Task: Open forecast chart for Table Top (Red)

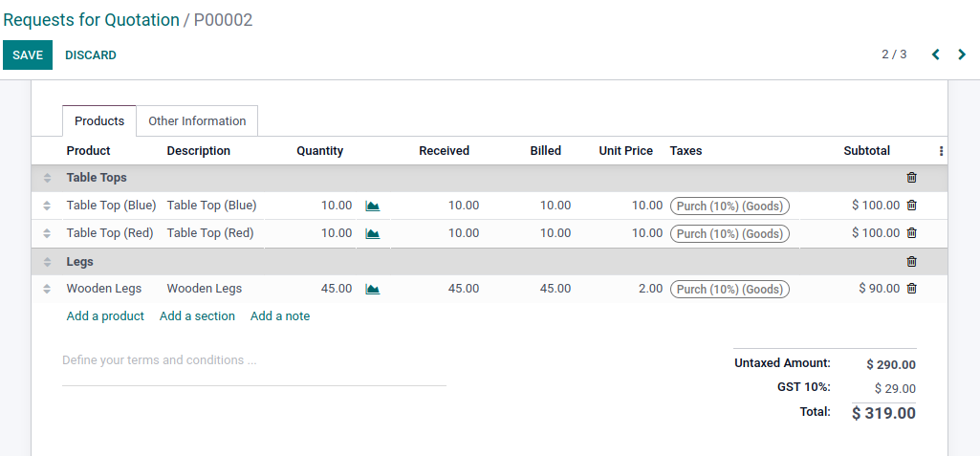Action: tap(373, 233)
